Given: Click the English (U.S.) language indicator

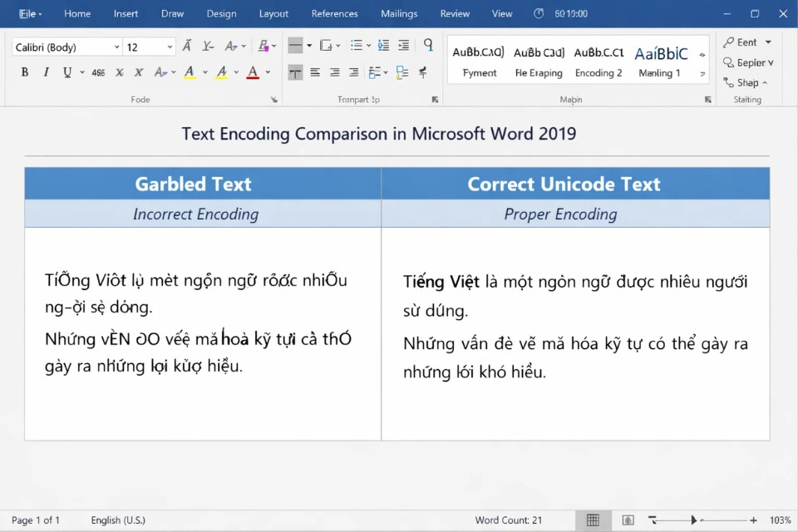Looking at the screenshot, I should [118, 520].
